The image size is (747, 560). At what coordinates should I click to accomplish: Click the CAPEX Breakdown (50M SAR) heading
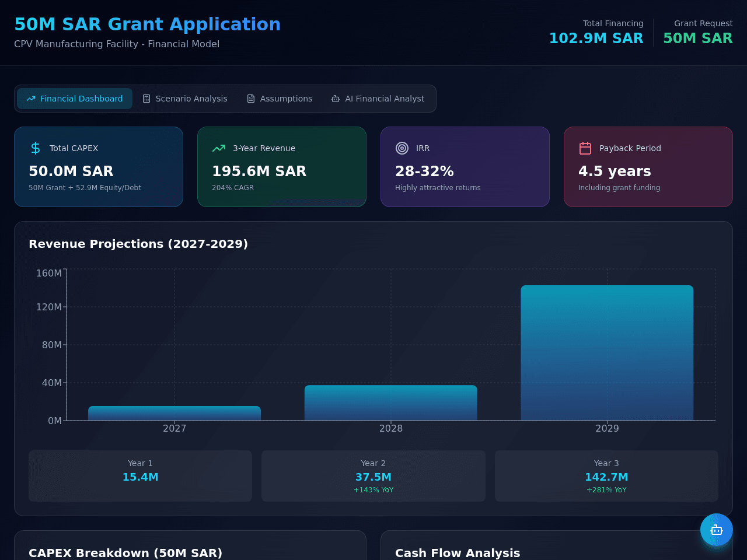pos(125,553)
